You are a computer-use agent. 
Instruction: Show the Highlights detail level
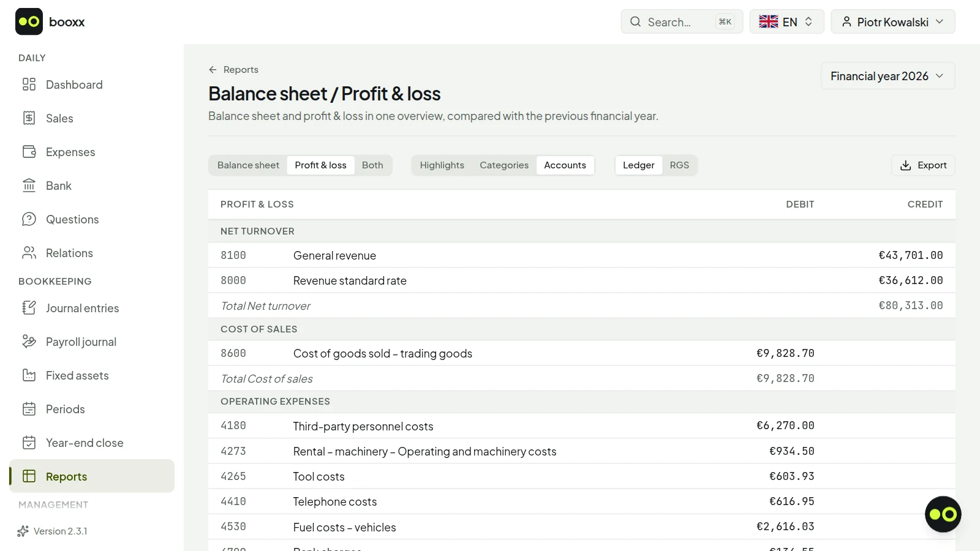tap(442, 165)
